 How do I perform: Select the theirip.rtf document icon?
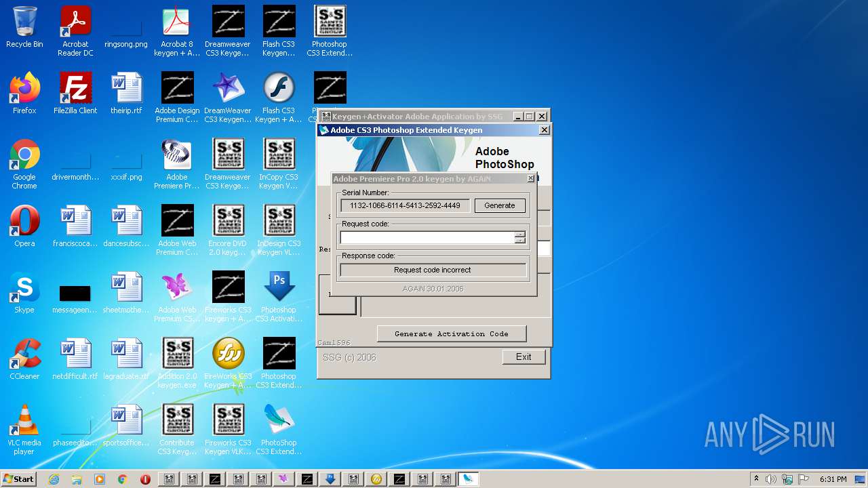click(126, 94)
